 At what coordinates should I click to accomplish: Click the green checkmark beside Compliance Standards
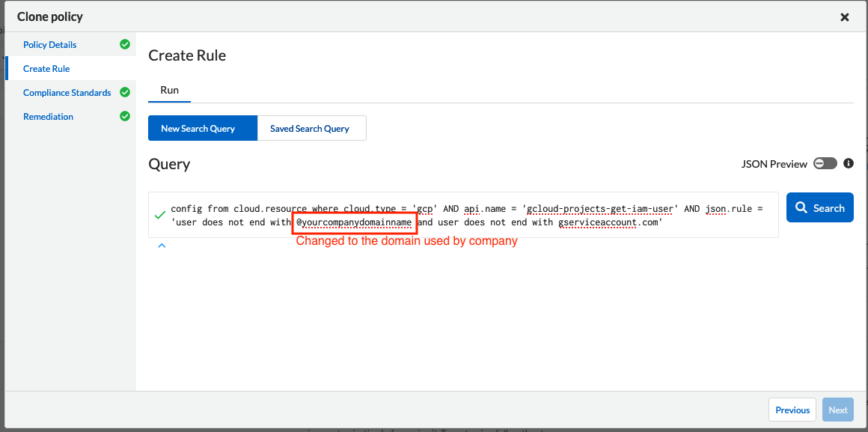pyautogui.click(x=125, y=93)
